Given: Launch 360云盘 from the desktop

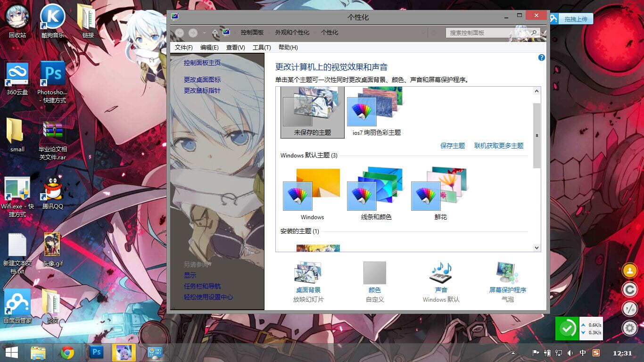Looking at the screenshot, I should pos(17,75).
